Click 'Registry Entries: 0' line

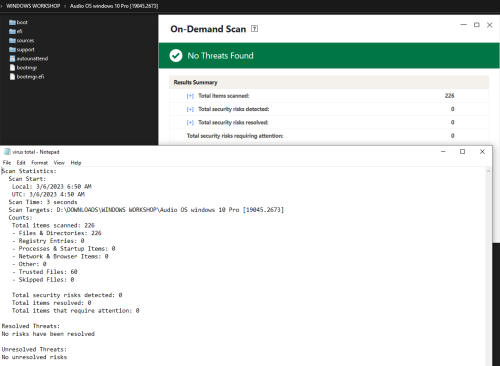pos(48,241)
